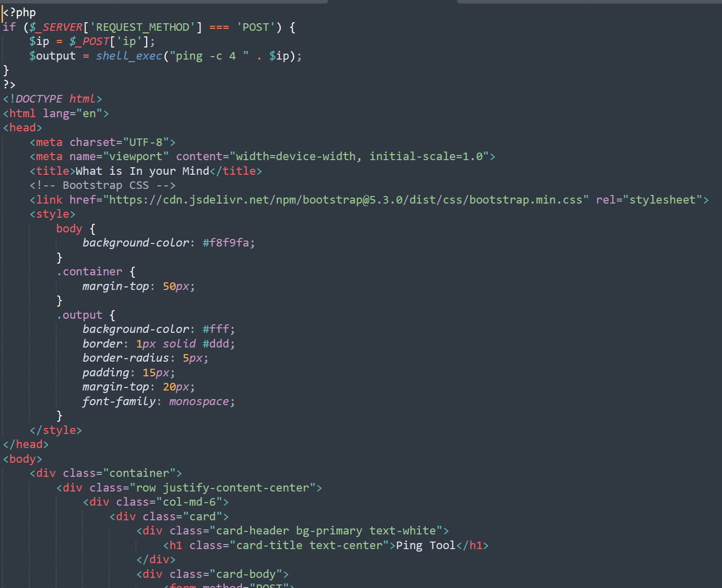Click the meta viewport line

[x=262, y=157]
